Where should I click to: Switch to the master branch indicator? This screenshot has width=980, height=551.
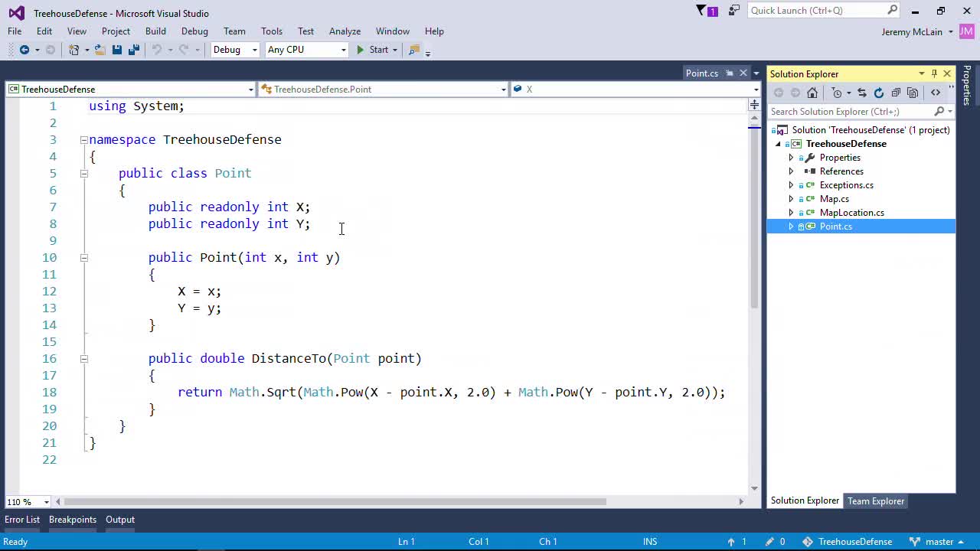[939, 541]
